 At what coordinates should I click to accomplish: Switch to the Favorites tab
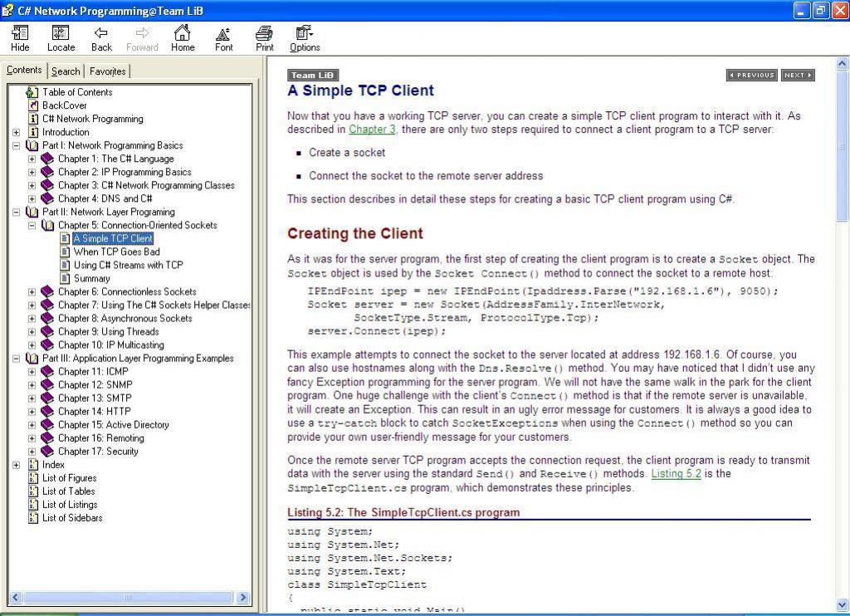[x=107, y=71]
